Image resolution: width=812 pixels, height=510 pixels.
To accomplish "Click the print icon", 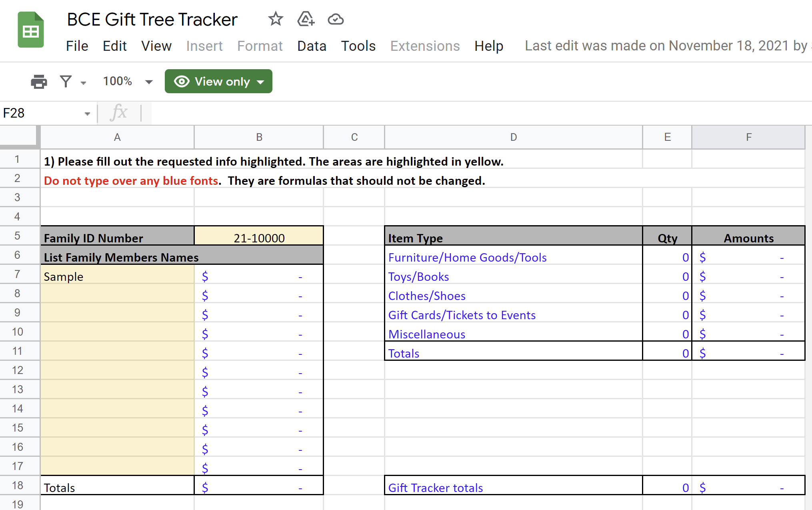I will [x=39, y=82].
